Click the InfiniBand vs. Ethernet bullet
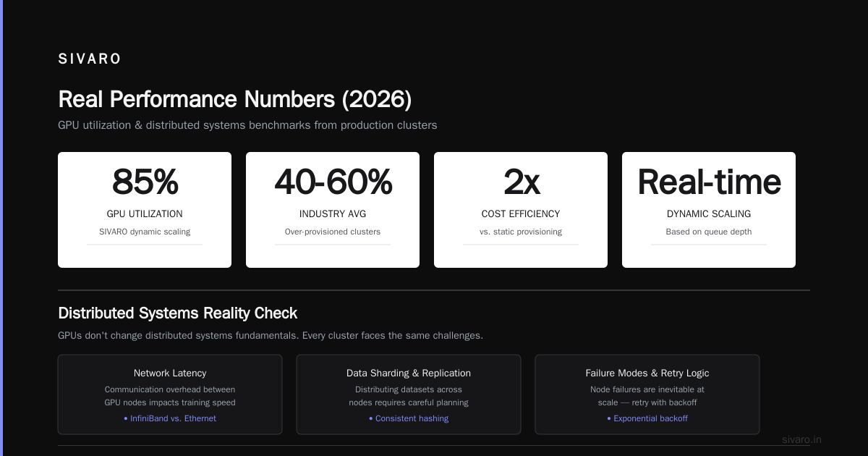The height and width of the screenshot is (456, 868). pyautogui.click(x=170, y=418)
